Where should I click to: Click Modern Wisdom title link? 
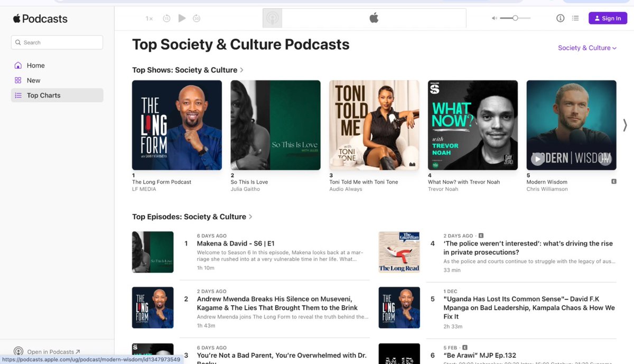click(547, 182)
